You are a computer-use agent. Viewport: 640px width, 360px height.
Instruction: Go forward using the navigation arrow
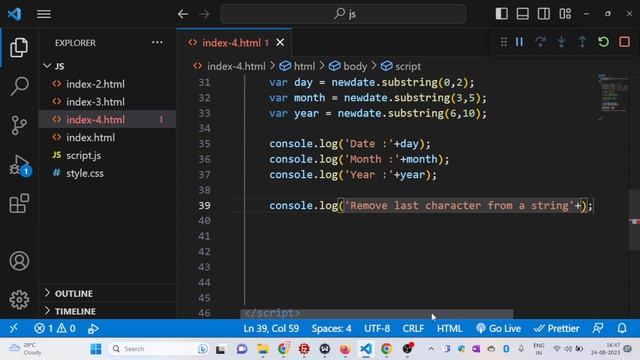(204, 14)
